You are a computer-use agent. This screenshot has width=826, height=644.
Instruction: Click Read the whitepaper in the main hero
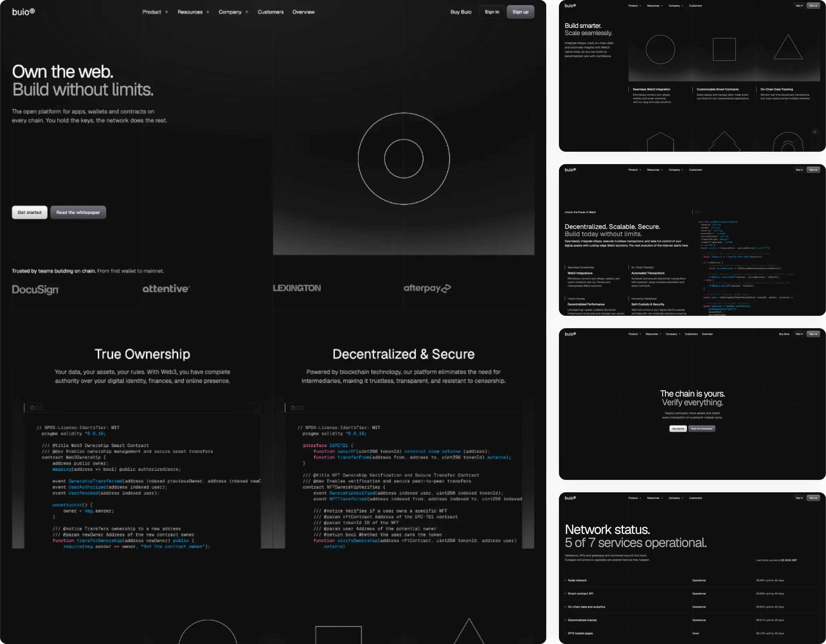click(x=78, y=212)
